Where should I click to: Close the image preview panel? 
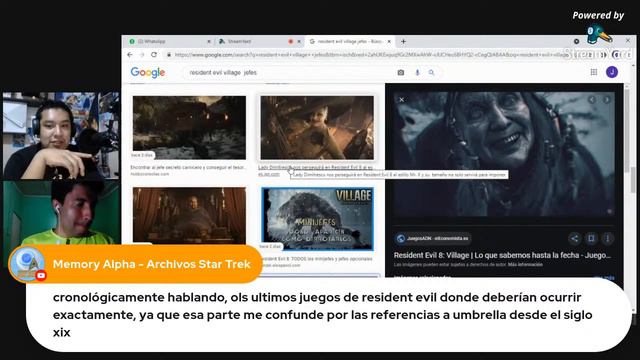point(402,100)
